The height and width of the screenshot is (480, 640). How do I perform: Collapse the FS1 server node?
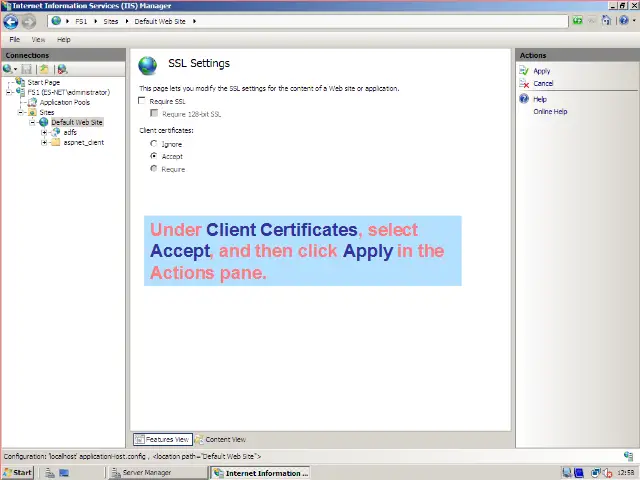(9, 92)
